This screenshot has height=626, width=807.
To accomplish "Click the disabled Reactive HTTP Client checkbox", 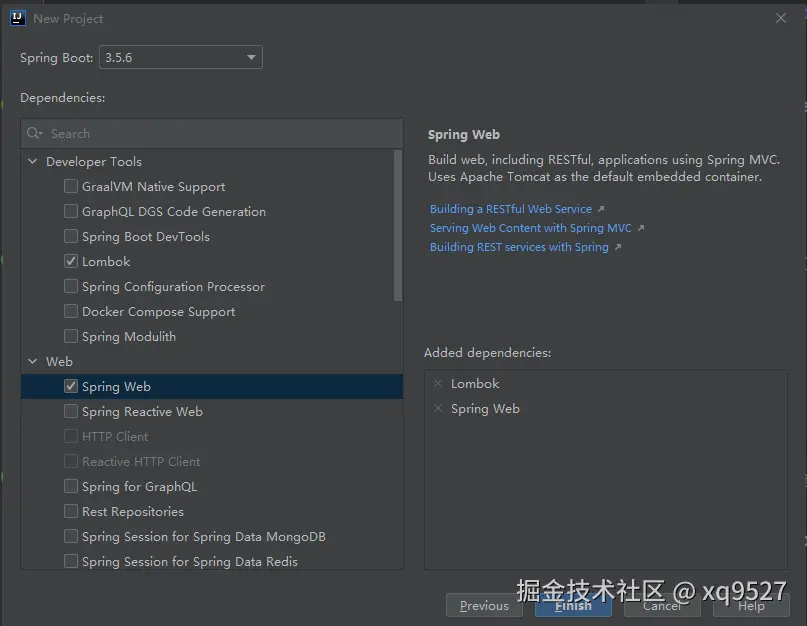I will (x=71, y=461).
